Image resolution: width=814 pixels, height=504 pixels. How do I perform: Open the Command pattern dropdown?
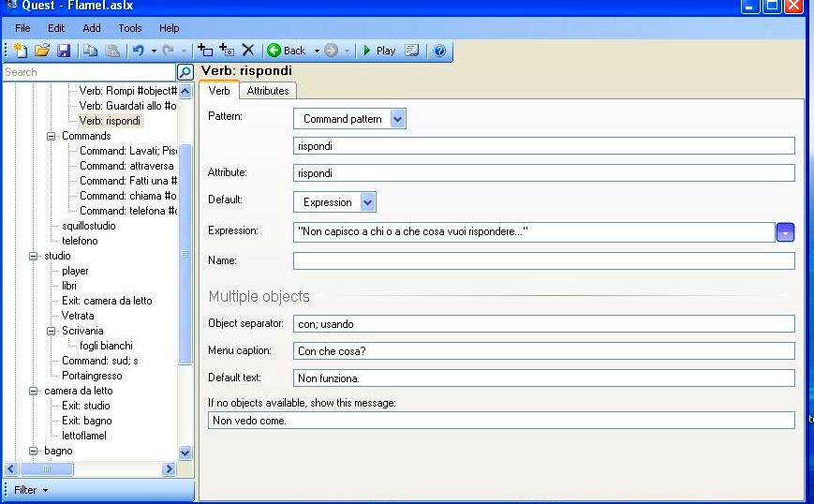click(x=397, y=119)
